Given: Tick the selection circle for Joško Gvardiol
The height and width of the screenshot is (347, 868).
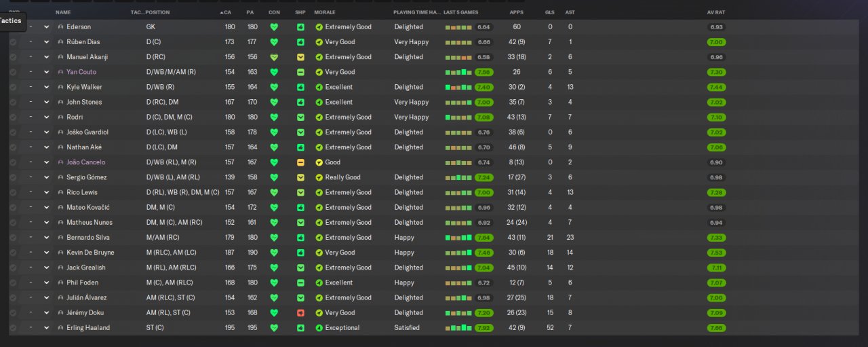Looking at the screenshot, I should (x=13, y=132).
